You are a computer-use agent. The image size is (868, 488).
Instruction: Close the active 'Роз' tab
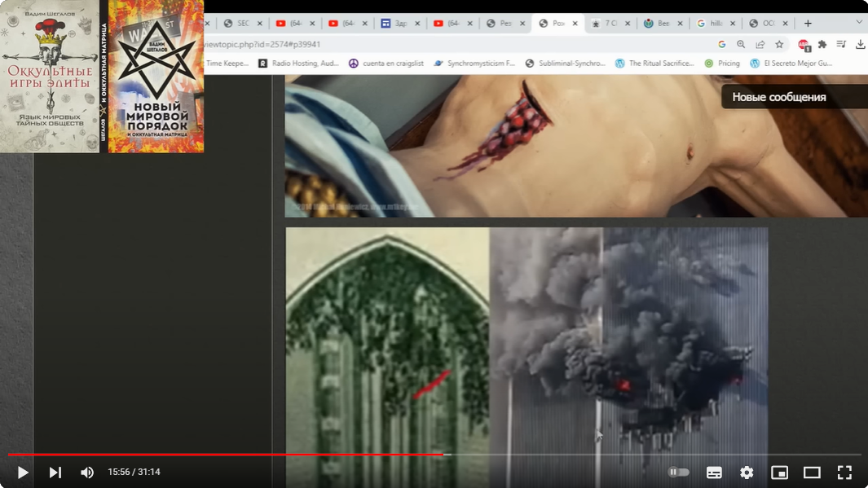[575, 24]
